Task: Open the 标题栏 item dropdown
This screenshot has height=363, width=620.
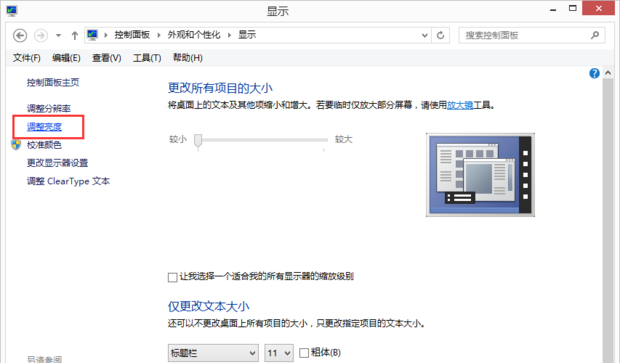Action: (213, 353)
